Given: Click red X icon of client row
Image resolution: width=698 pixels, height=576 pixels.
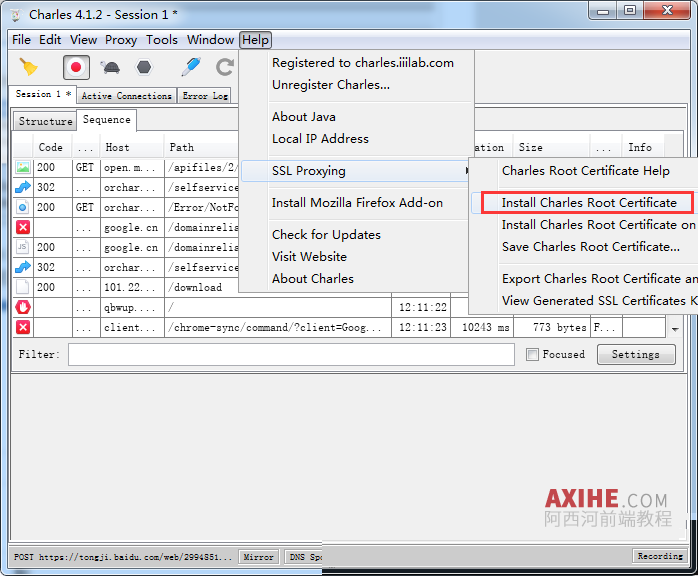Looking at the screenshot, I should click(23, 327).
